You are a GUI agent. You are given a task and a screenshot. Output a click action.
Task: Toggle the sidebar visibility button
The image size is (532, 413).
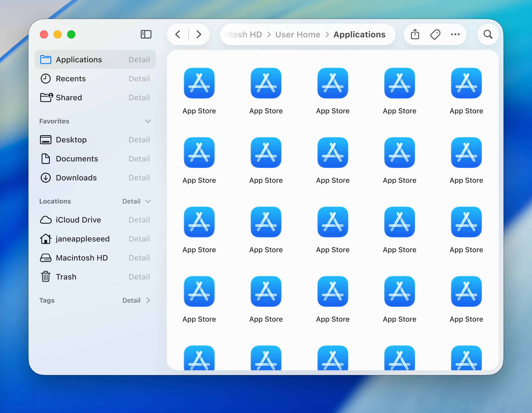146,34
